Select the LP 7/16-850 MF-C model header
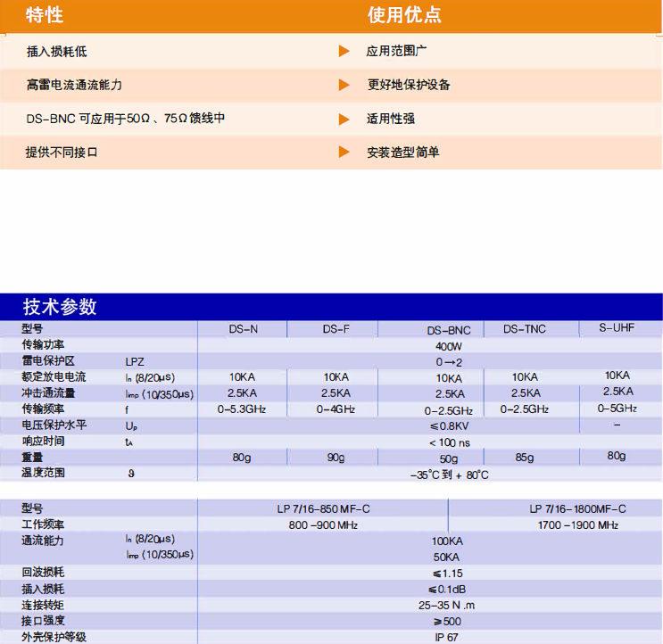Image resolution: width=663 pixels, height=644 pixels. point(323,508)
